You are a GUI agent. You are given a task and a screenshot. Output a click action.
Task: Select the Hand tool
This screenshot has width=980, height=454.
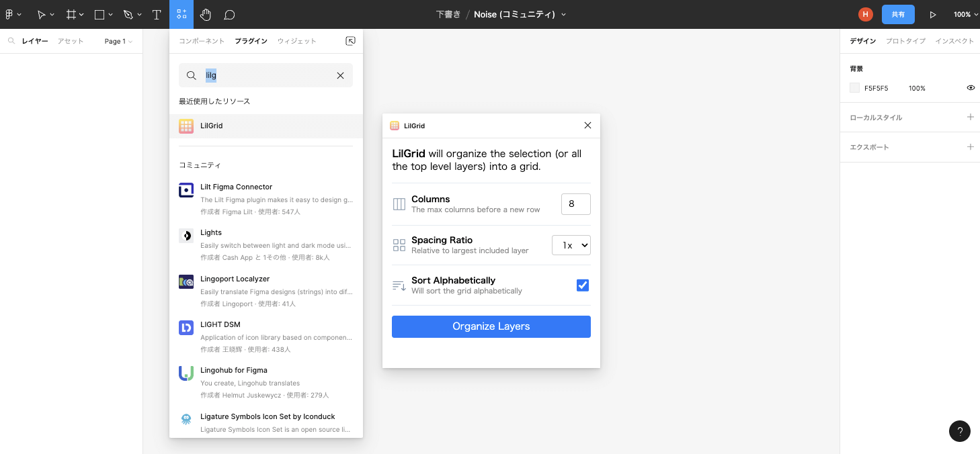206,14
